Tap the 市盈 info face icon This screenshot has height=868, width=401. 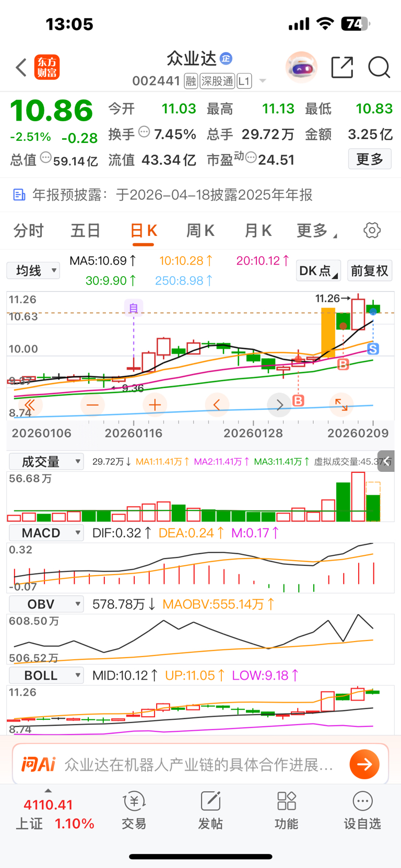tap(251, 157)
